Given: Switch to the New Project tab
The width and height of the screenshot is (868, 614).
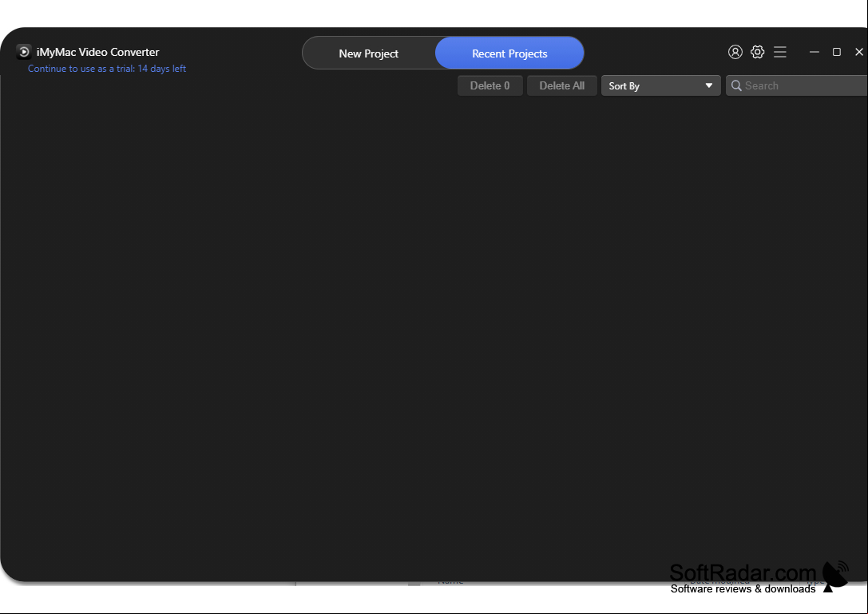Looking at the screenshot, I should click(x=369, y=53).
